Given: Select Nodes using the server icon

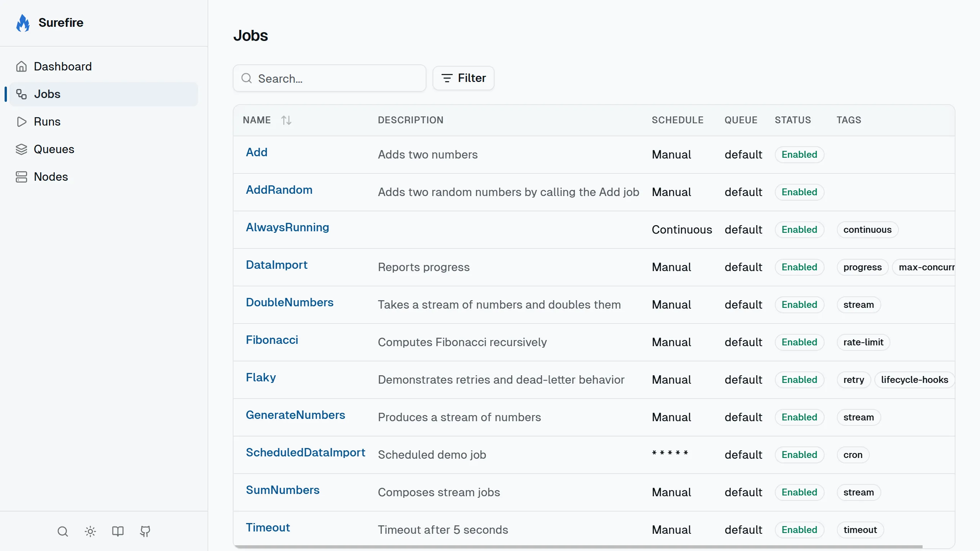Looking at the screenshot, I should (21, 177).
